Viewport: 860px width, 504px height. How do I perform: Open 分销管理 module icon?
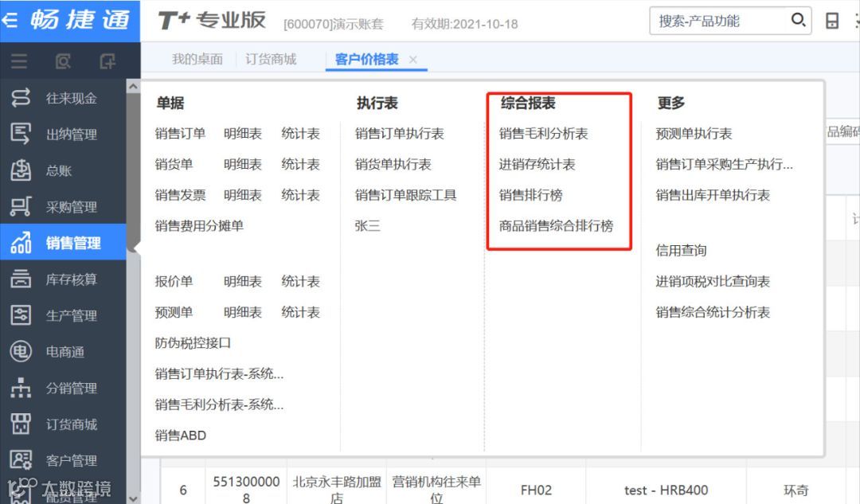(21, 388)
